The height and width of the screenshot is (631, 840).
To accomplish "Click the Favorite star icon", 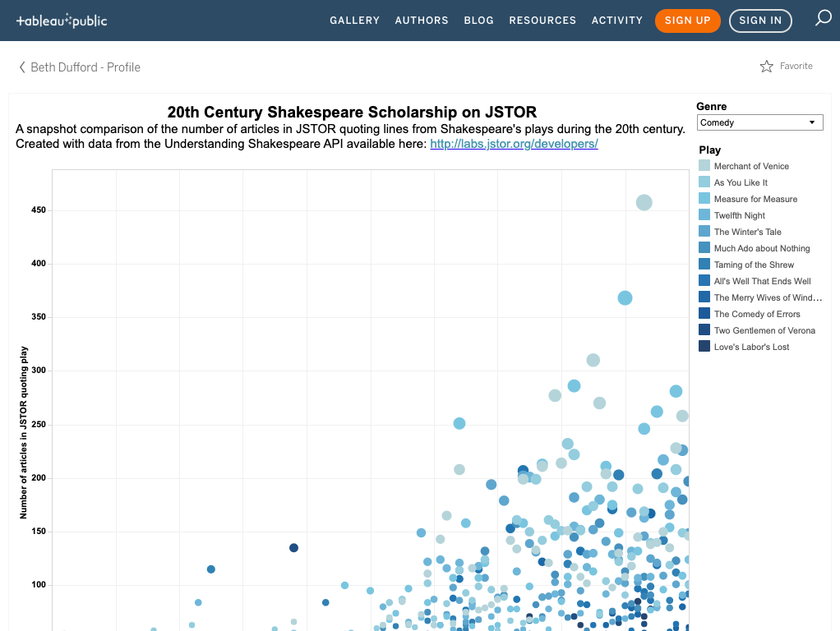I will pos(767,66).
